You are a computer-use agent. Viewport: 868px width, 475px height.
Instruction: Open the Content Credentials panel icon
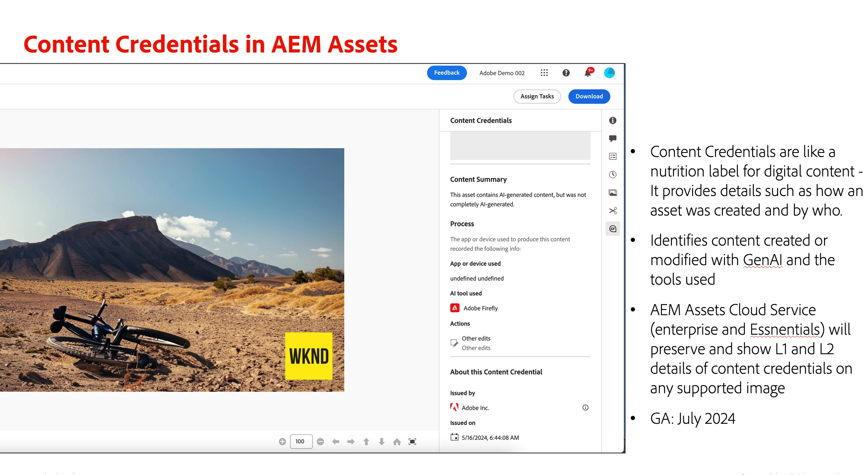613,229
